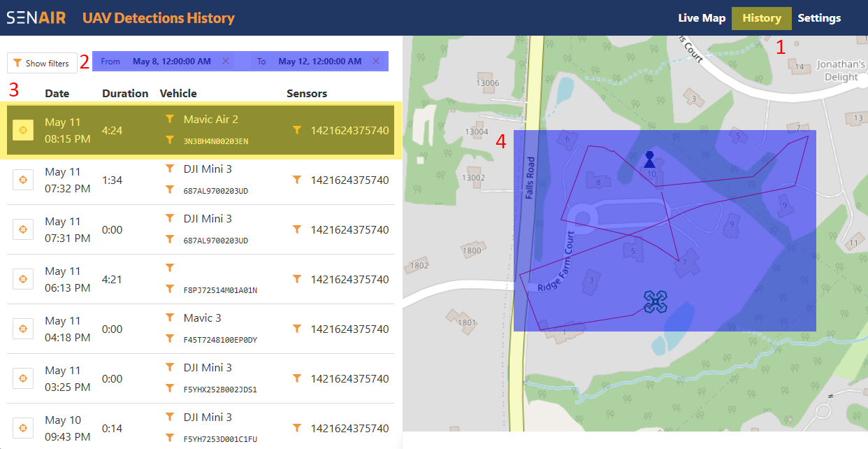
Task: Filter by vehicle Mavic Air 2 using funnel icon
Action: pyautogui.click(x=170, y=120)
